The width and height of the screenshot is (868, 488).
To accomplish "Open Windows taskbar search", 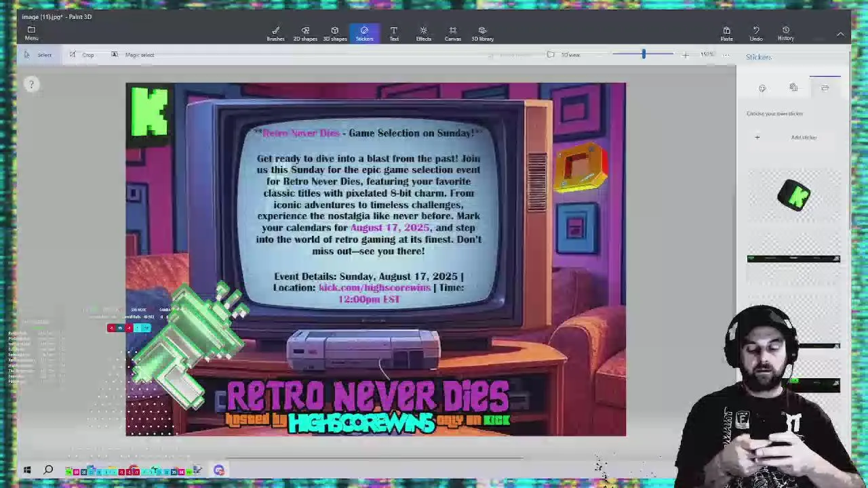I will coord(49,470).
